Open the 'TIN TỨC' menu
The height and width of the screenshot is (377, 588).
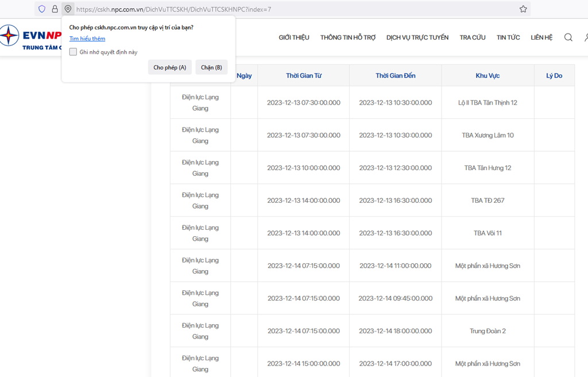click(x=508, y=37)
